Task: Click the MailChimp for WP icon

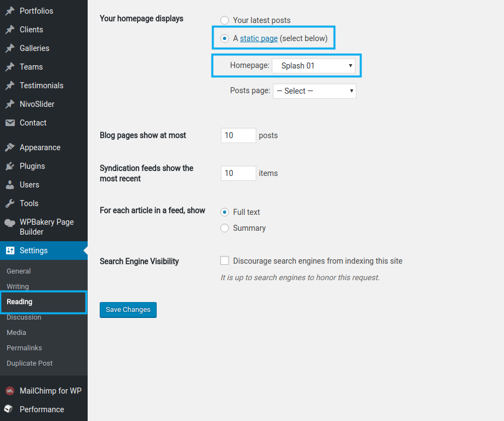Action: 12,390
